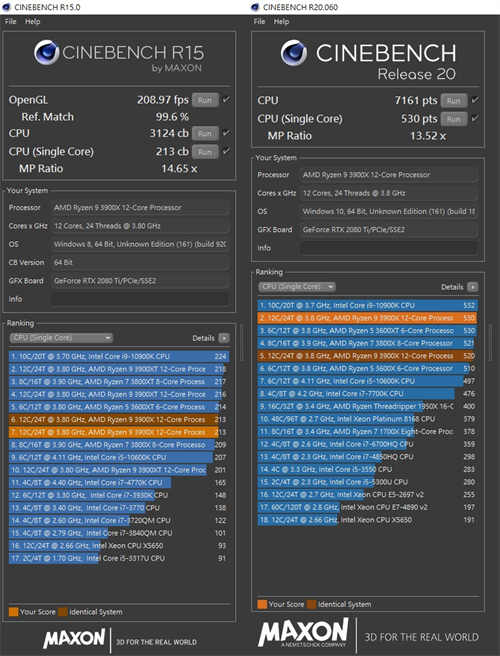This screenshot has width=500, height=656.
Task: Click Cores x GHz field in R20
Action: coord(388,193)
